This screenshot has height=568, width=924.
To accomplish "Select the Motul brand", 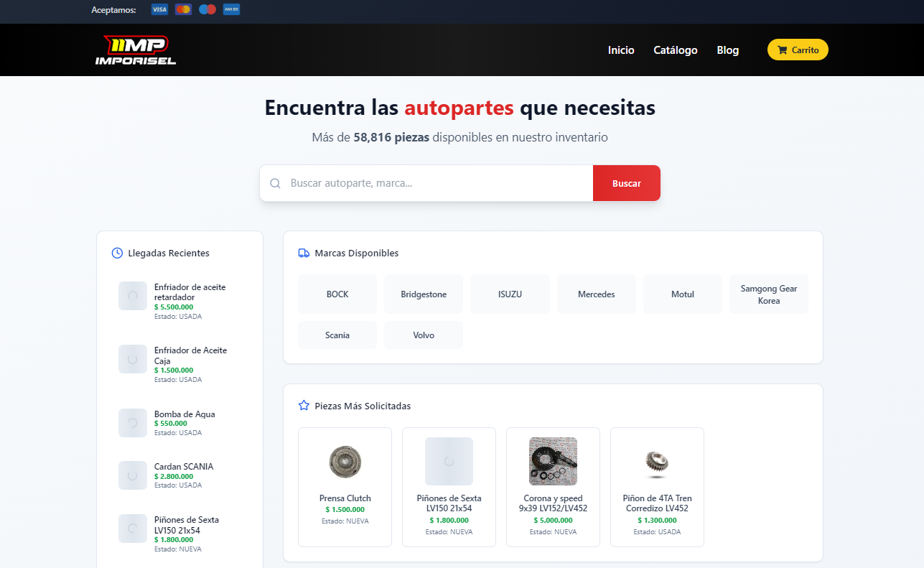I will pyautogui.click(x=683, y=294).
